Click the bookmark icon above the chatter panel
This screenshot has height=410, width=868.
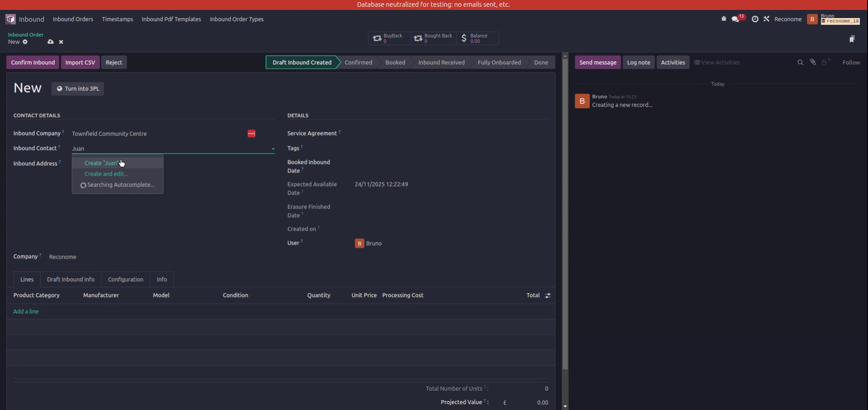click(x=853, y=39)
